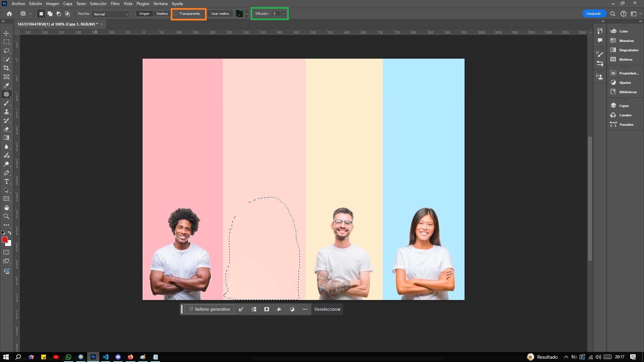The image size is (644, 362).
Task: Open more options in contextual task bar
Action: coord(305,309)
